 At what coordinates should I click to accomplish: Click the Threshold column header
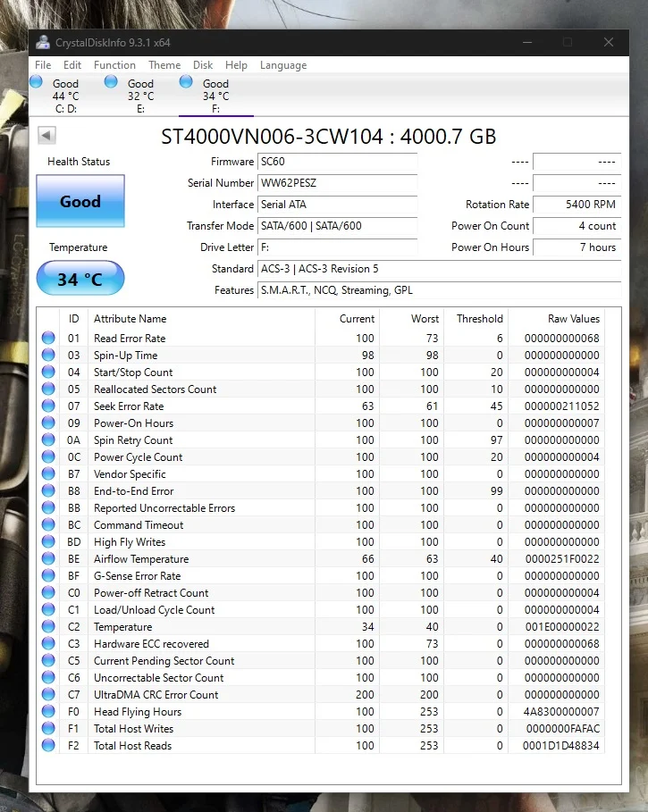[x=475, y=319]
